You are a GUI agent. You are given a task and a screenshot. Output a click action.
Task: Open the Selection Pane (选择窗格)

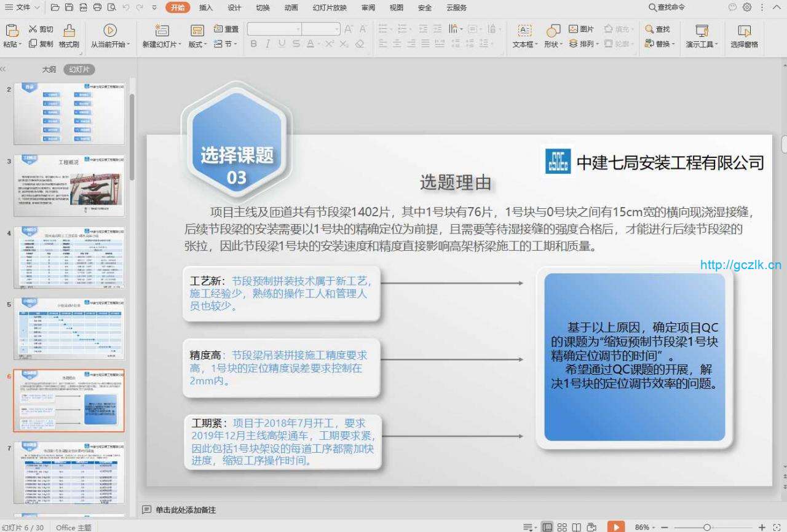[x=744, y=36]
